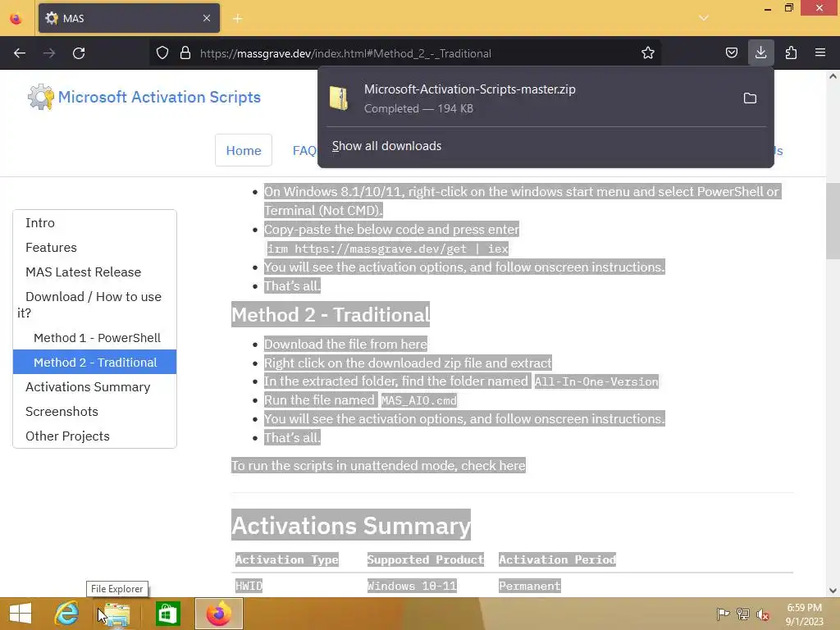Go to Activations Summary sidebar item
Image resolution: width=840 pixels, height=630 pixels.
(88, 387)
